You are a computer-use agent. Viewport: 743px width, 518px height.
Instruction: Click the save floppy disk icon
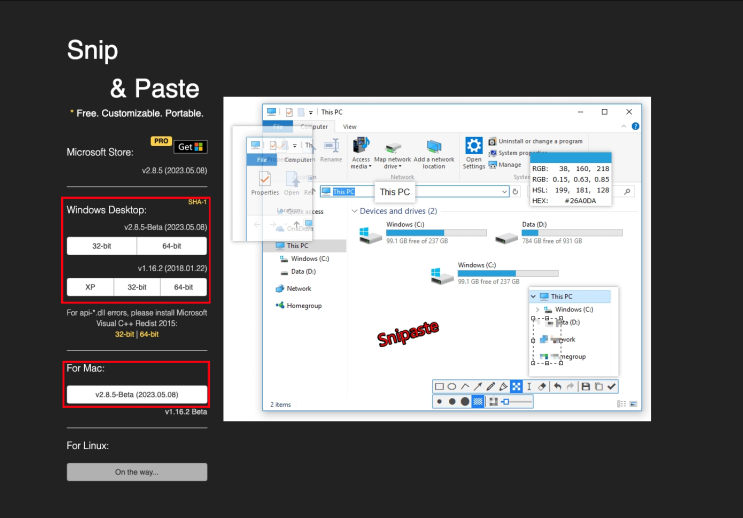click(586, 387)
